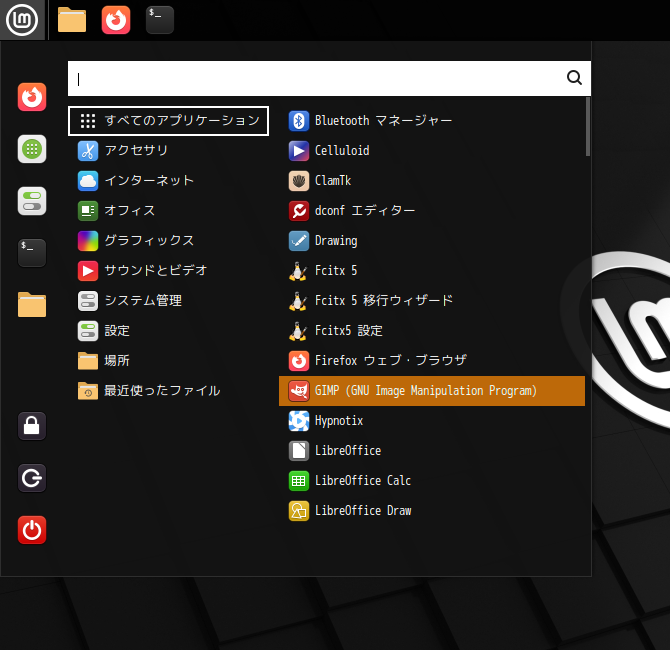Select the サウンドとビデオ category

click(x=168, y=271)
